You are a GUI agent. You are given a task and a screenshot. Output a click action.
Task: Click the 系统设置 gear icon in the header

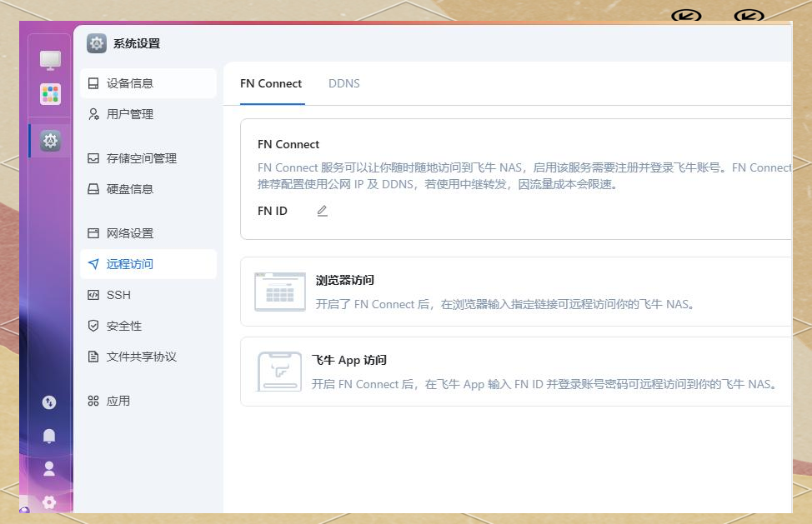(96, 43)
